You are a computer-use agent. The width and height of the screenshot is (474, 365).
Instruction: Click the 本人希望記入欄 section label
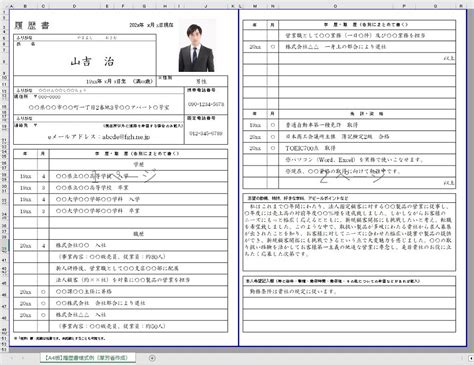click(x=333, y=281)
